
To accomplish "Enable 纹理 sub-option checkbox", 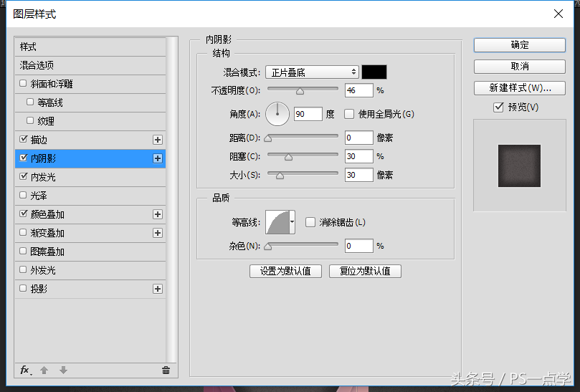I will pyautogui.click(x=30, y=120).
